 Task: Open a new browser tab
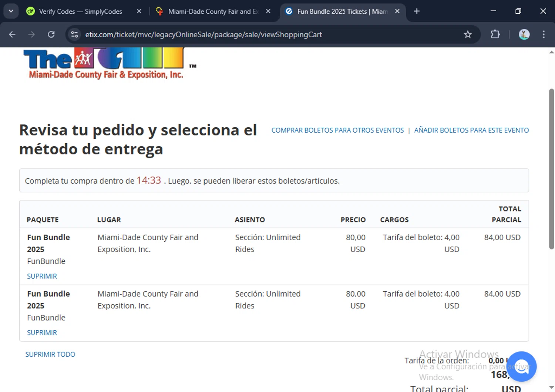[417, 11]
